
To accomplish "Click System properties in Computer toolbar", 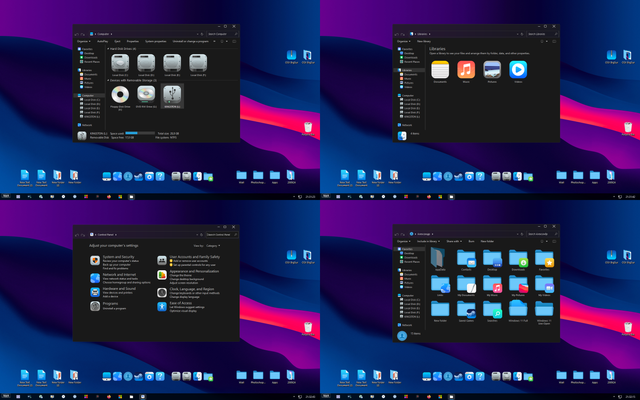I will (155, 41).
